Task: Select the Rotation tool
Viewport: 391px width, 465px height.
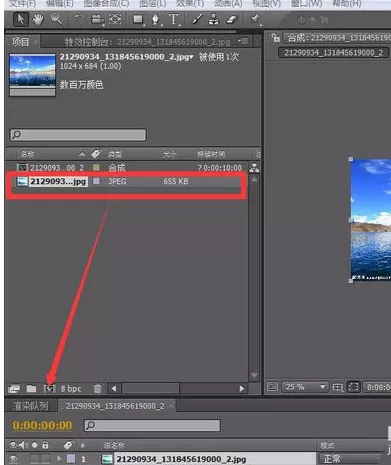Action: (x=79, y=19)
